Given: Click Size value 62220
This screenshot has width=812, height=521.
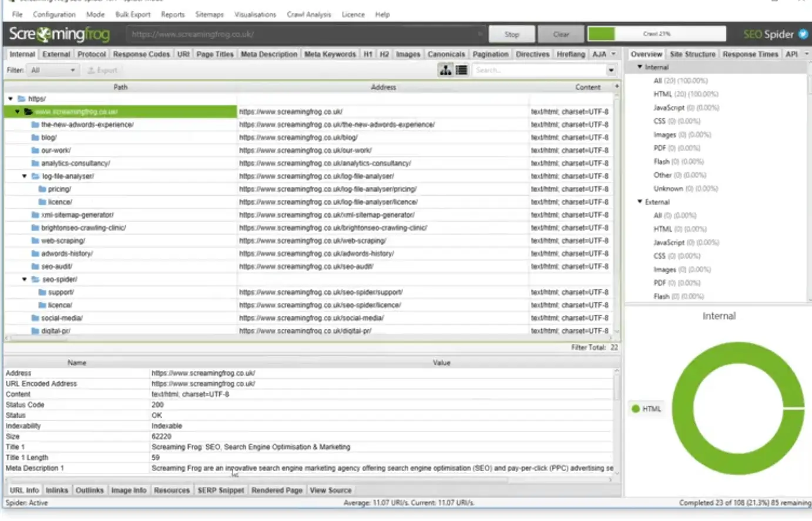Looking at the screenshot, I should 162,436.
